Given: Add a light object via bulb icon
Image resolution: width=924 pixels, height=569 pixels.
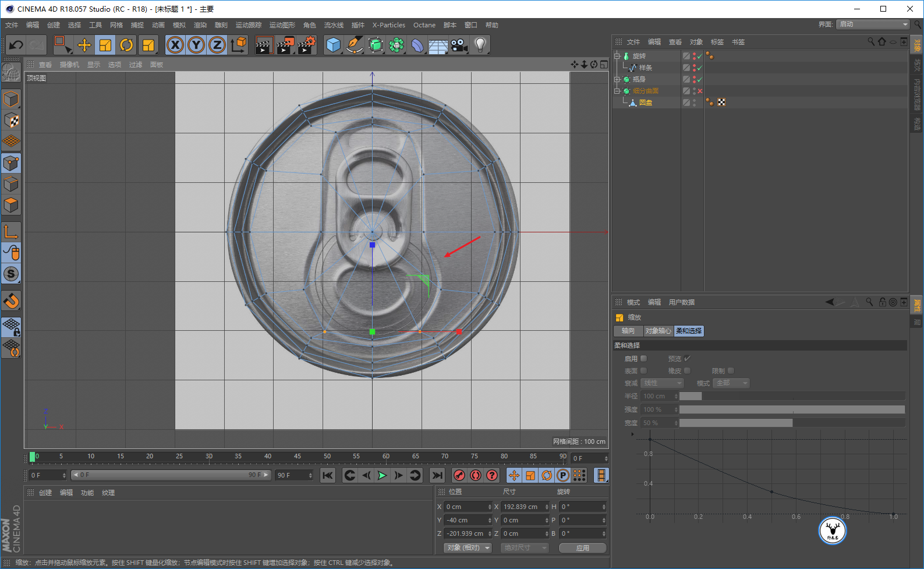Looking at the screenshot, I should tap(480, 45).
